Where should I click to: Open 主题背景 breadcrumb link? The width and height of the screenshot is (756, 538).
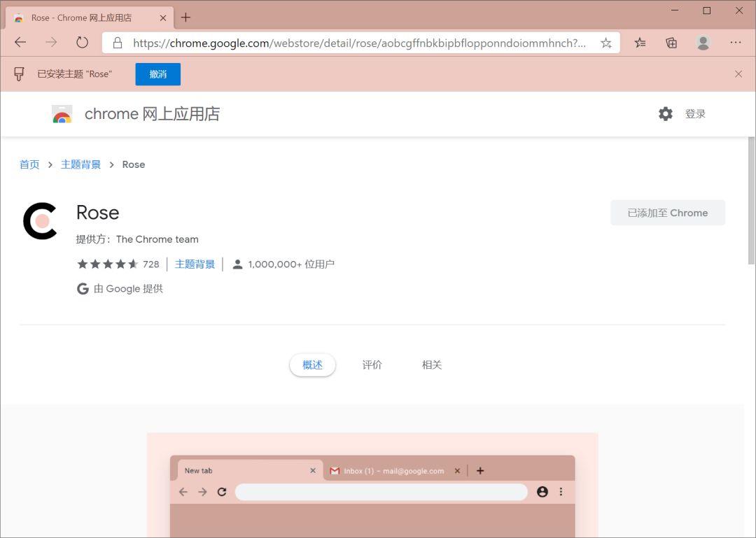point(81,164)
